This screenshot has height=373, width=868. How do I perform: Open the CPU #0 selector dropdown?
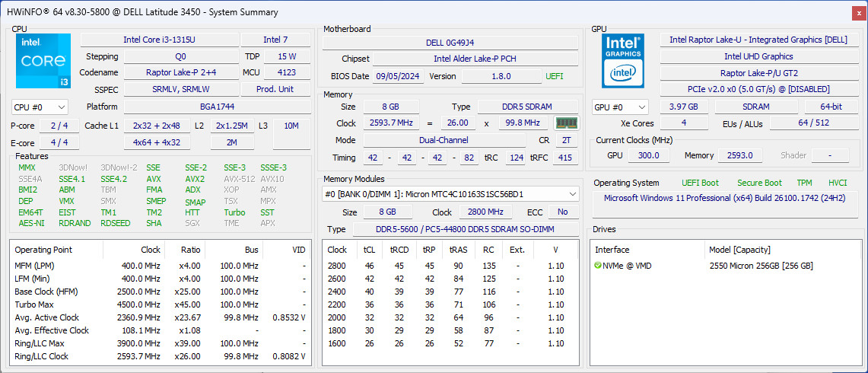(40, 107)
